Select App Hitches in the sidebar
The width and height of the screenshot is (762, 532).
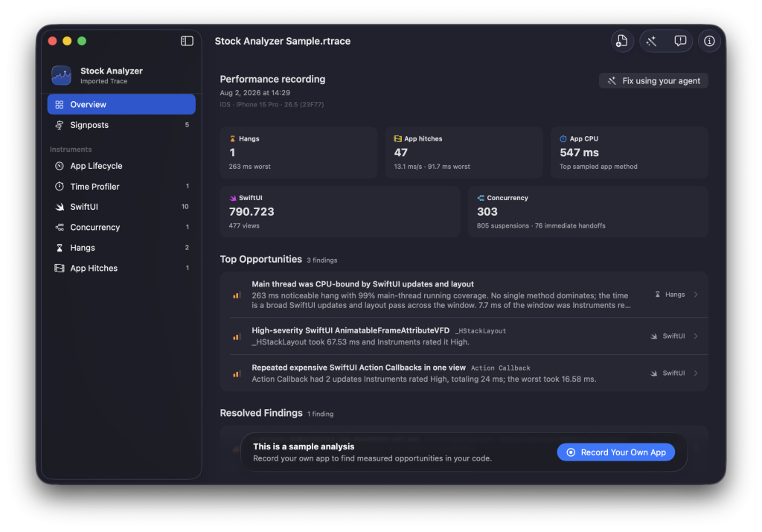pyautogui.click(x=121, y=268)
